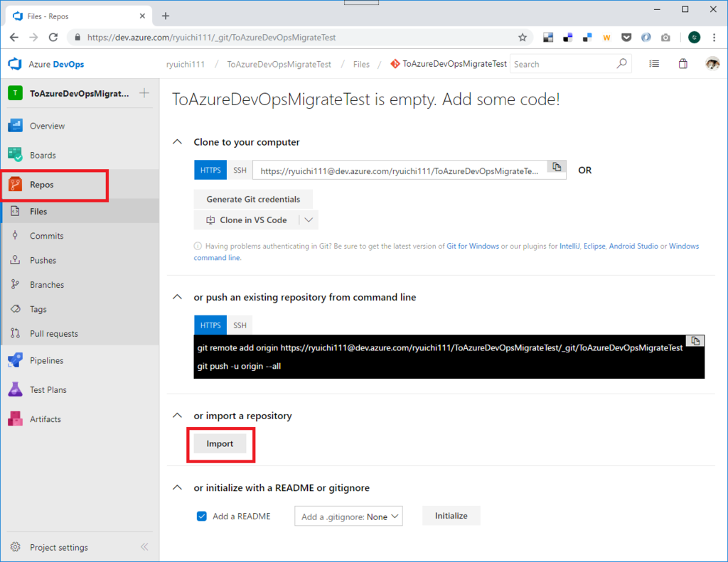Collapse the Clone to your computer section
This screenshot has height=562, width=728.
177,141
